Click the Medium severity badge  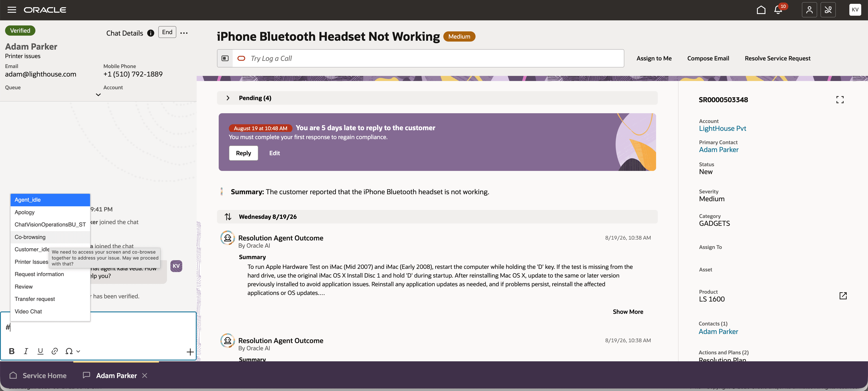point(459,36)
